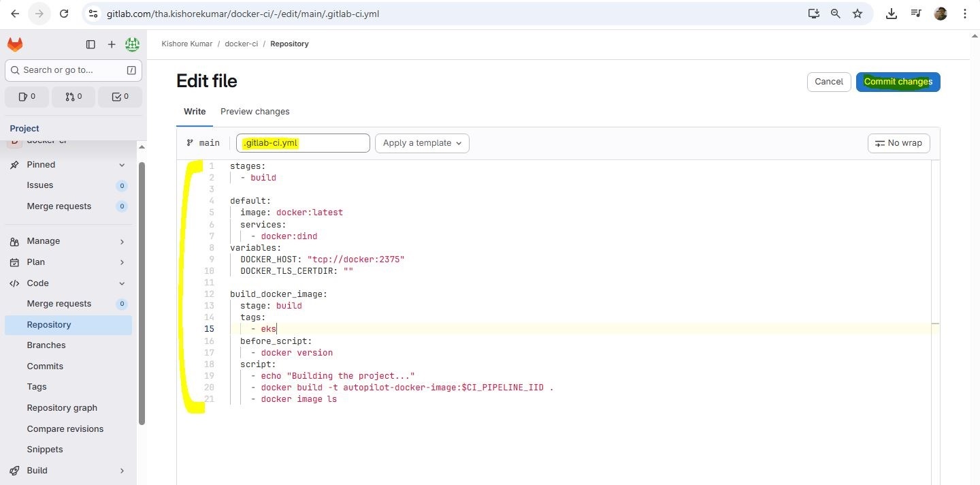Open the user avatar menu in sidebar
Screen dimensions: 980x485
click(x=133, y=45)
